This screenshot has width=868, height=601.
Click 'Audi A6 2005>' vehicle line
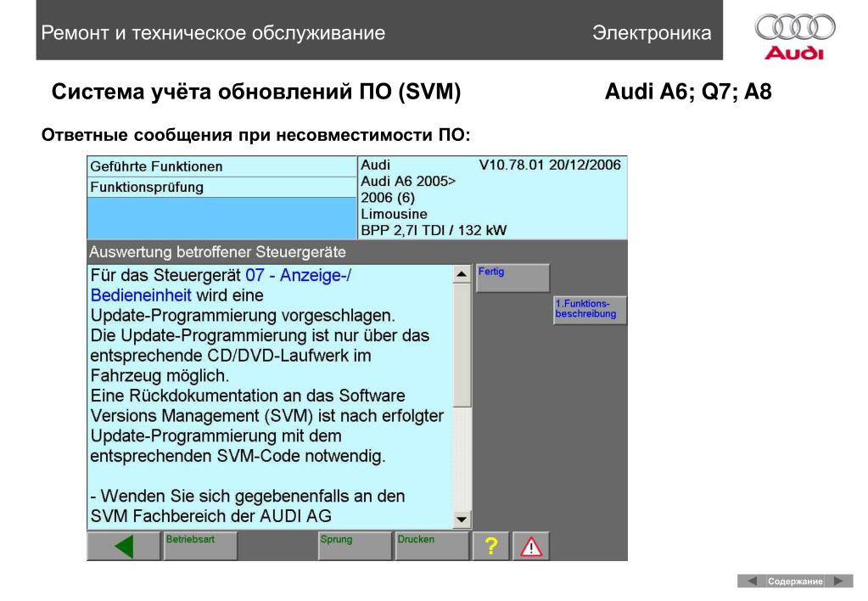click(408, 182)
